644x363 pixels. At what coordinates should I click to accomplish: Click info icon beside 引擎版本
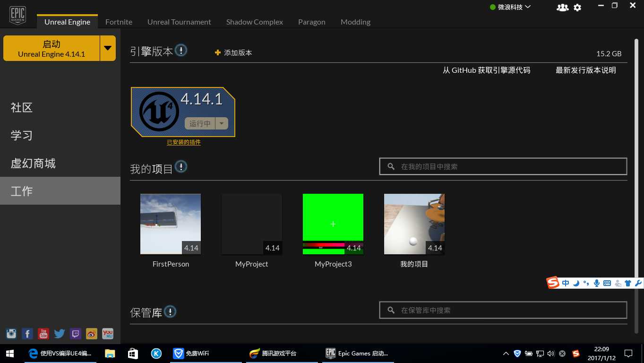[x=181, y=50]
